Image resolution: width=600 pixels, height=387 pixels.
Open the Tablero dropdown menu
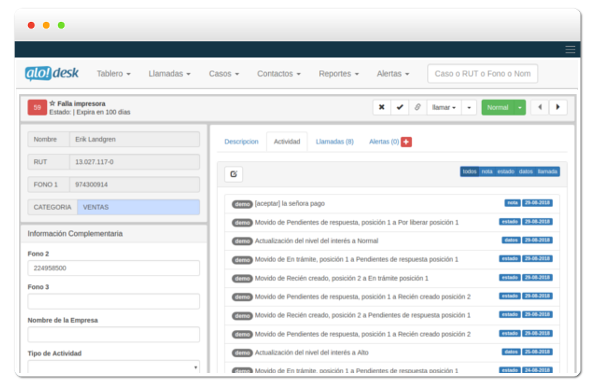[114, 73]
